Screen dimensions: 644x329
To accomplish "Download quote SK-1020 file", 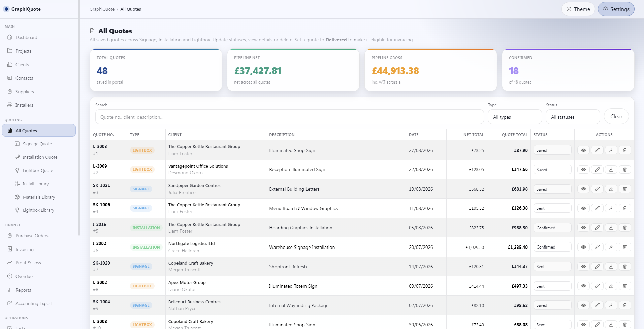I will pos(611,267).
